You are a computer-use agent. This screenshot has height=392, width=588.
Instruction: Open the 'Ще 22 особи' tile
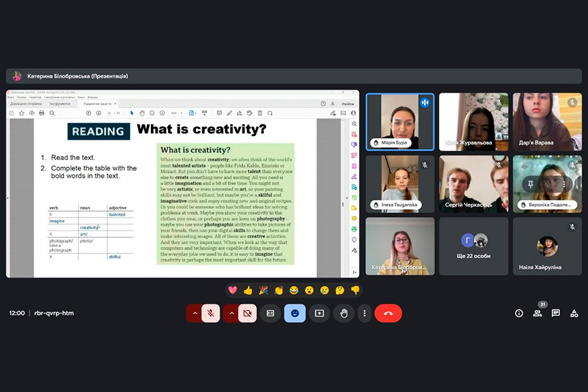474,246
